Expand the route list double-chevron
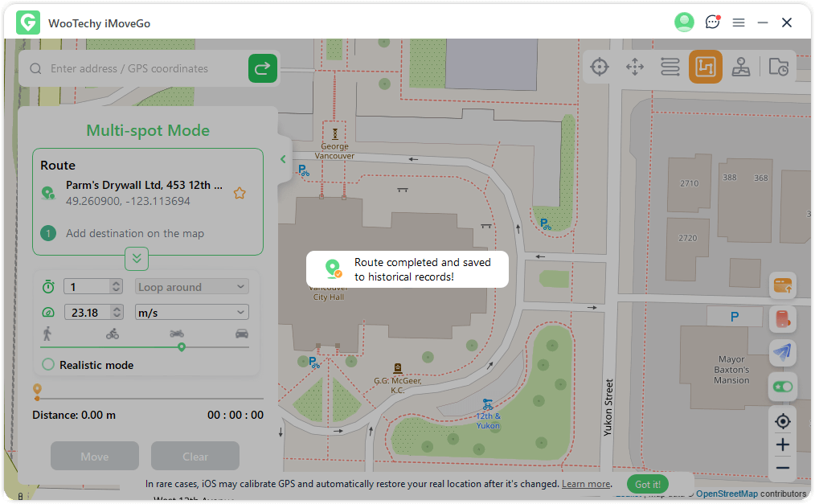815x504 pixels. [137, 259]
